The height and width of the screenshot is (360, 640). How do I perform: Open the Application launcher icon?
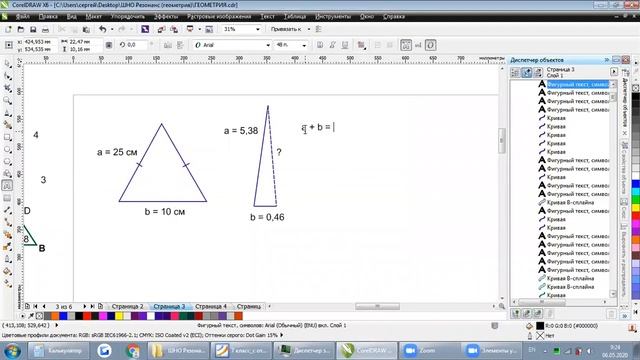click(x=190, y=29)
